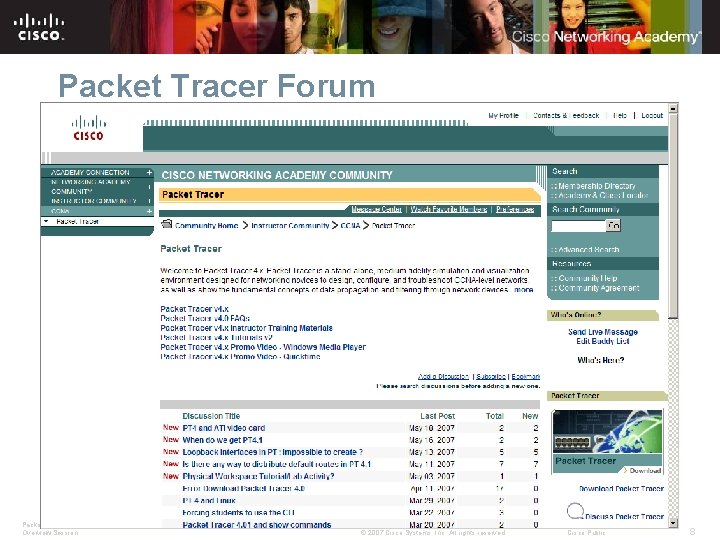Click the May 16, 2007 last post date
The image size is (720, 540).
[432, 440]
